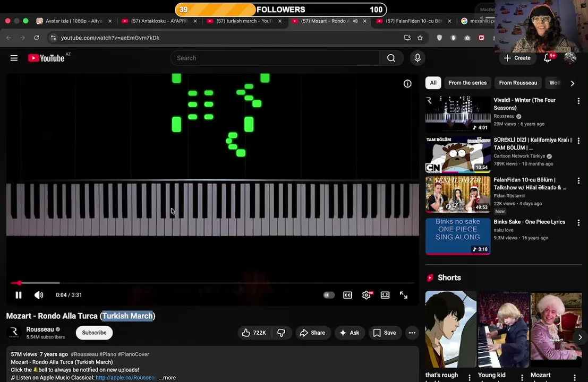The width and height of the screenshot is (588, 382).
Task: Open the Ask feature
Action: pos(350,333)
